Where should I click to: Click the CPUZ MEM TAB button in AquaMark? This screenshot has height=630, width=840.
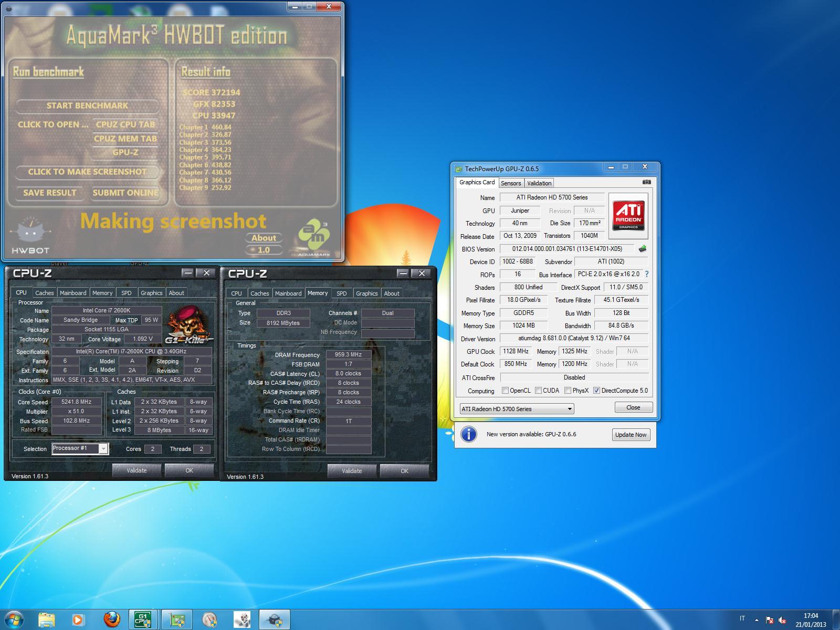click(125, 139)
